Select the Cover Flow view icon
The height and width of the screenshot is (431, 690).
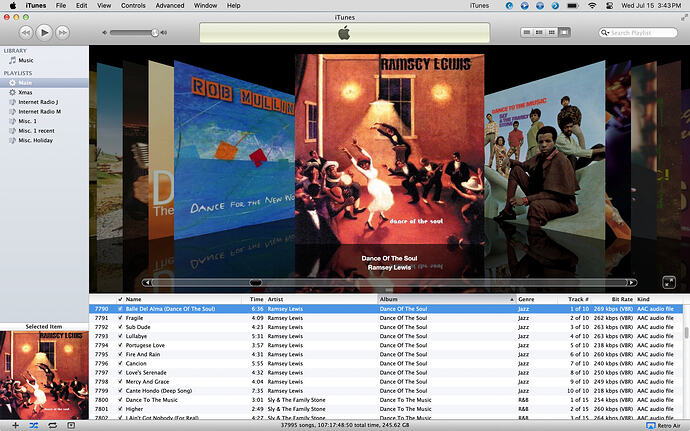pos(564,32)
